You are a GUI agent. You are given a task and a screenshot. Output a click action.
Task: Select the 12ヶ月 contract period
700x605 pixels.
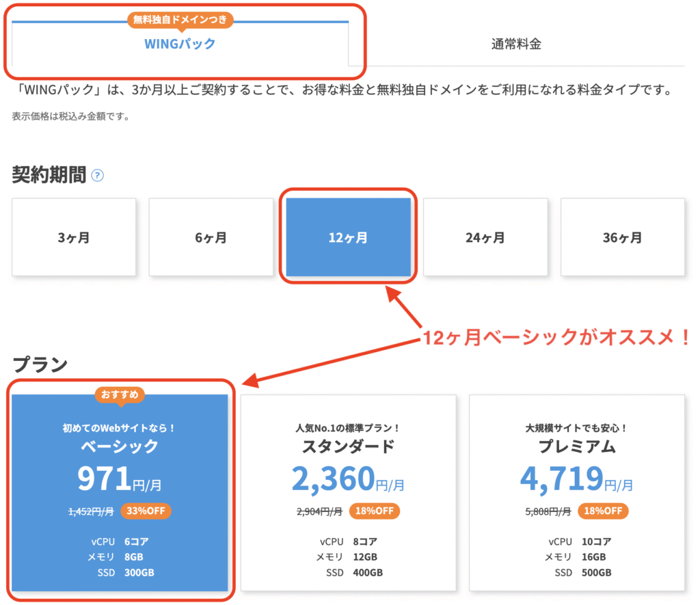(348, 237)
